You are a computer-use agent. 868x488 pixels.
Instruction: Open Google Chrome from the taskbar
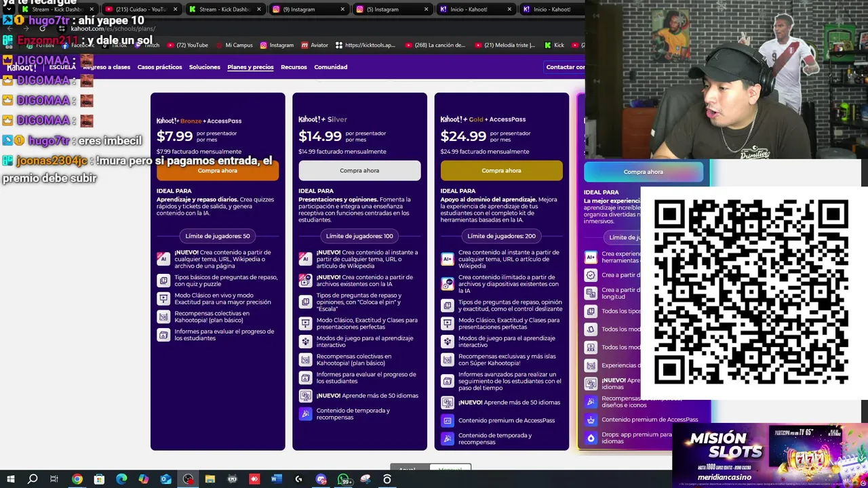tap(77, 479)
